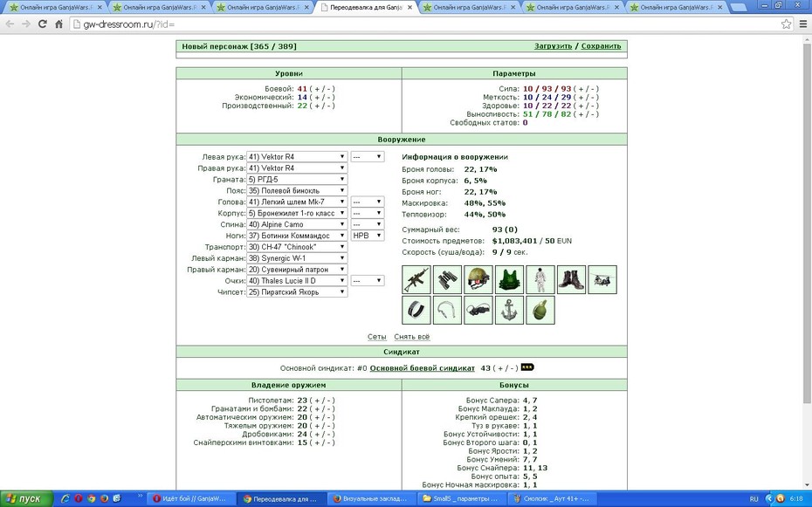The height and width of the screenshot is (507, 812).
Task: Open modifier dropdown next to Очки
Action: point(368,280)
